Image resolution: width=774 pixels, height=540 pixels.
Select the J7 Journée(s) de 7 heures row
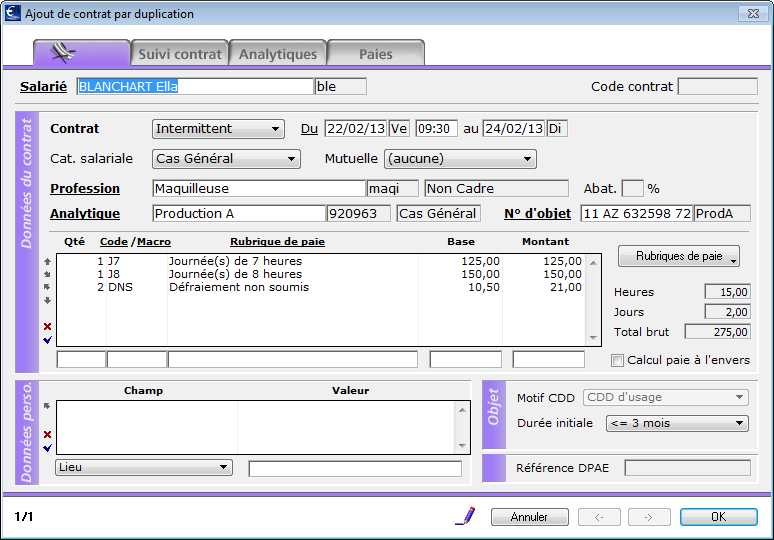(x=321, y=261)
